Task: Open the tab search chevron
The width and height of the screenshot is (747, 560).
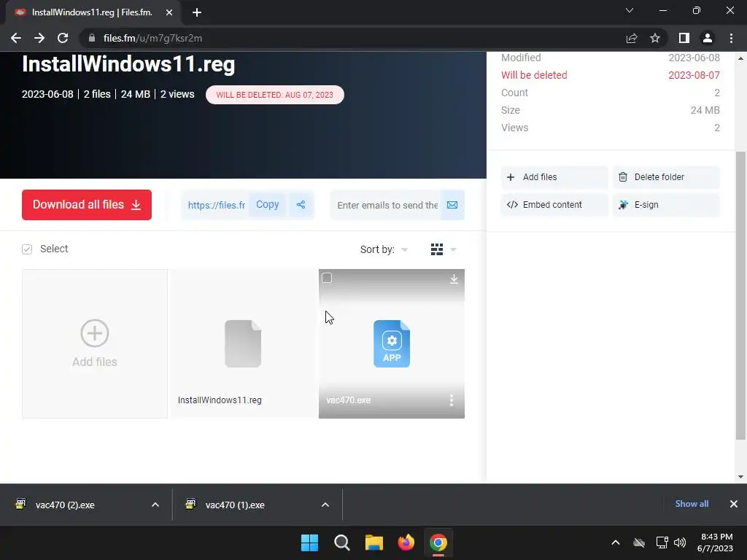Action: point(630,10)
